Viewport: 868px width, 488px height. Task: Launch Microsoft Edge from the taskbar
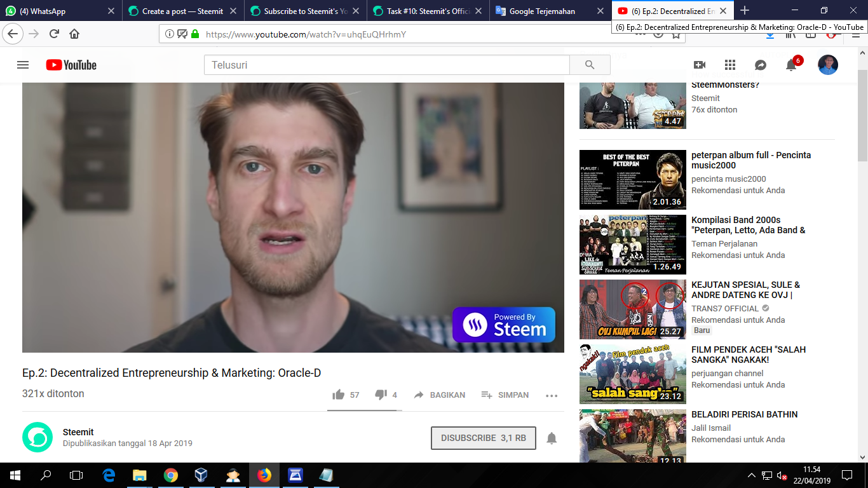point(109,475)
